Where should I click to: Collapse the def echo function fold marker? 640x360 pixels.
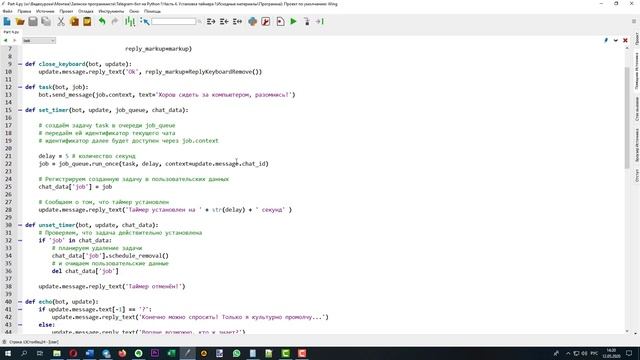tap(20, 302)
